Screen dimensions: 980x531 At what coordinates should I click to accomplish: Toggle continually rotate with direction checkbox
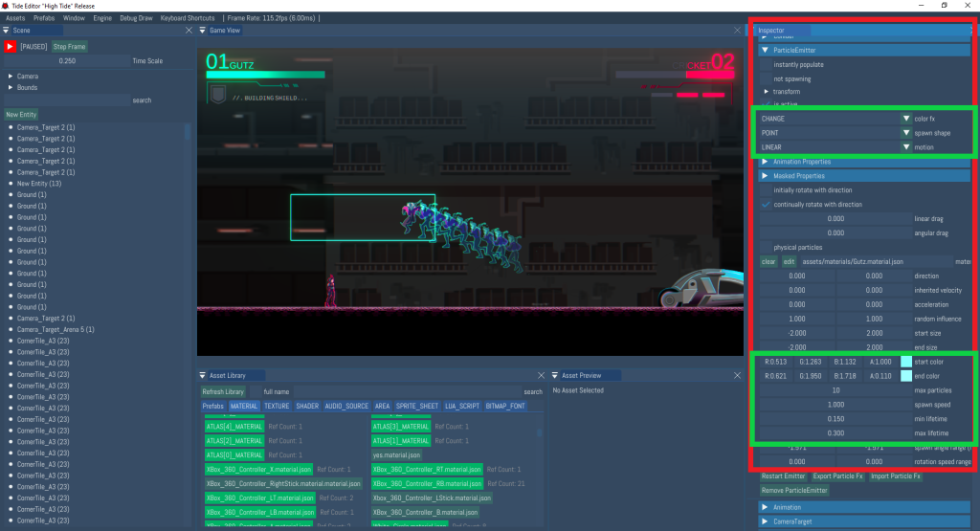click(766, 205)
